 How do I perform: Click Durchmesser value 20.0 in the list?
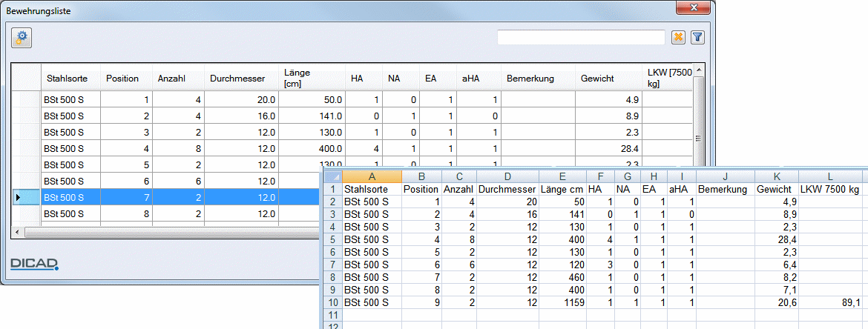coord(241,100)
